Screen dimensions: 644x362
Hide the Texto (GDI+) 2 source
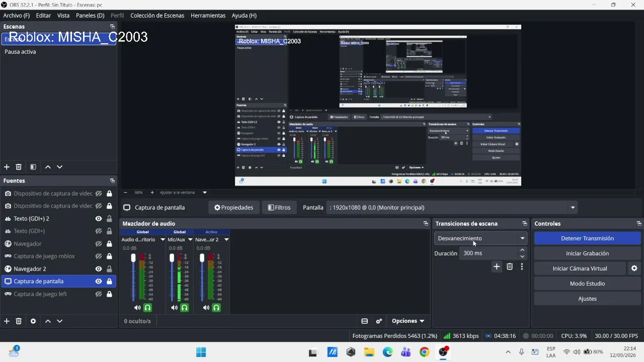click(99, 219)
